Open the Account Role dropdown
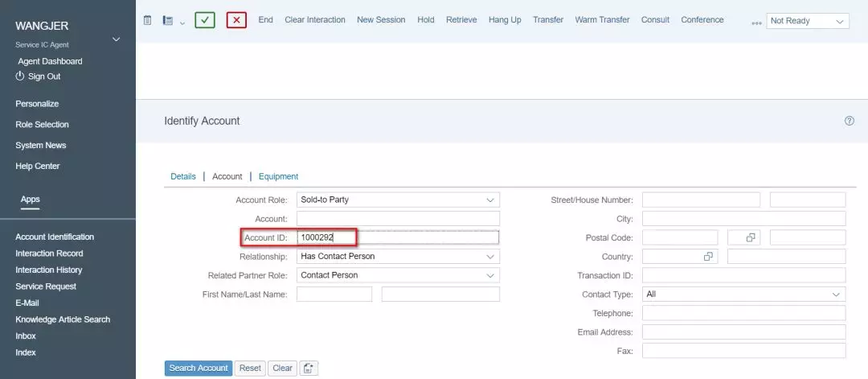This screenshot has width=868, height=379. pyautogui.click(x=398, y=200)
